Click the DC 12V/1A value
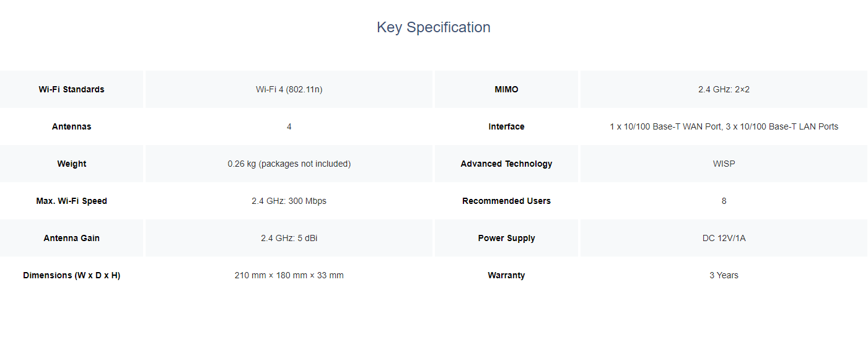 [x=724, y=238]
